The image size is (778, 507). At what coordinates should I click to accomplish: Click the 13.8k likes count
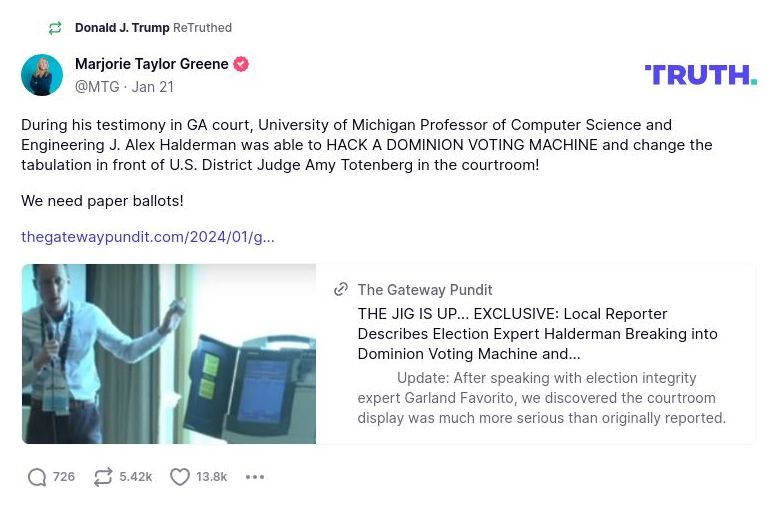pos(212,477)
